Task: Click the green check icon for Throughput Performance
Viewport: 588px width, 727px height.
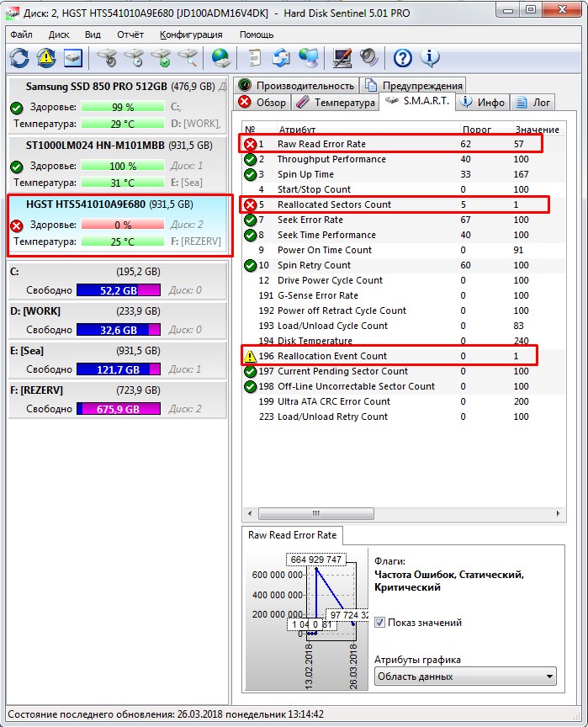Action: tap(250, 160)
